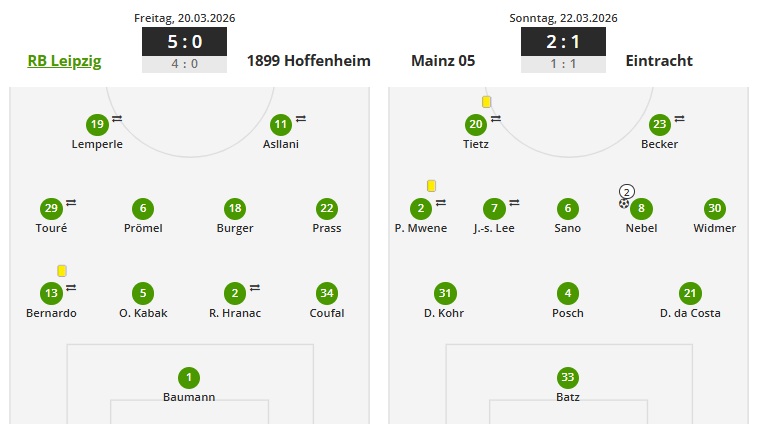Click Batz's number 33 goalkeeper badge

coord(568,378)
